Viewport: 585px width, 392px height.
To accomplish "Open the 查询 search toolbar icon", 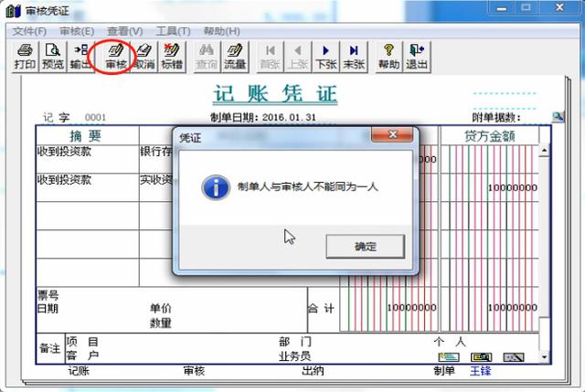I will 207,57.
